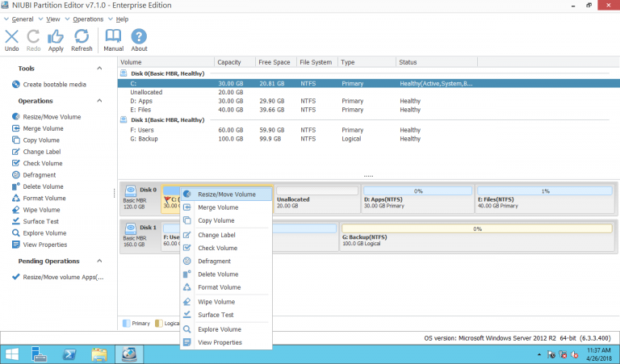Screen dimensions: 620x364
Task: Choose Merge Volume in context menu
Action: tap(226, 207)
